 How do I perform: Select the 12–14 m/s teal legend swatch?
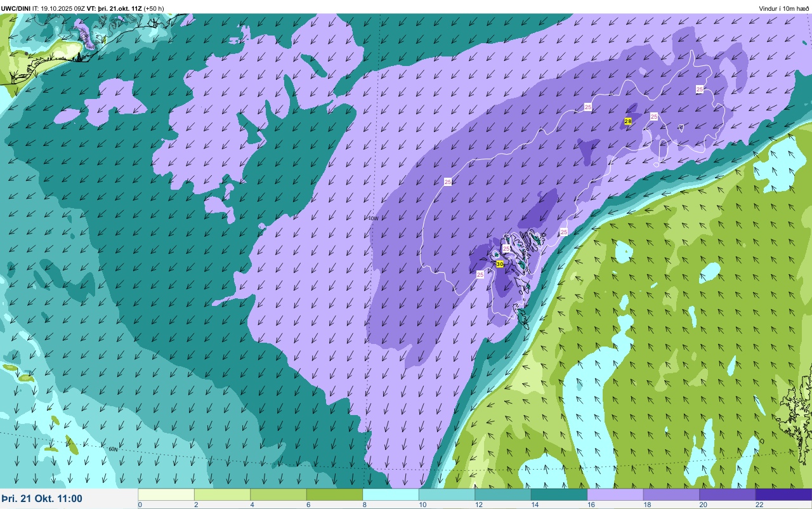tap(503, 494)
